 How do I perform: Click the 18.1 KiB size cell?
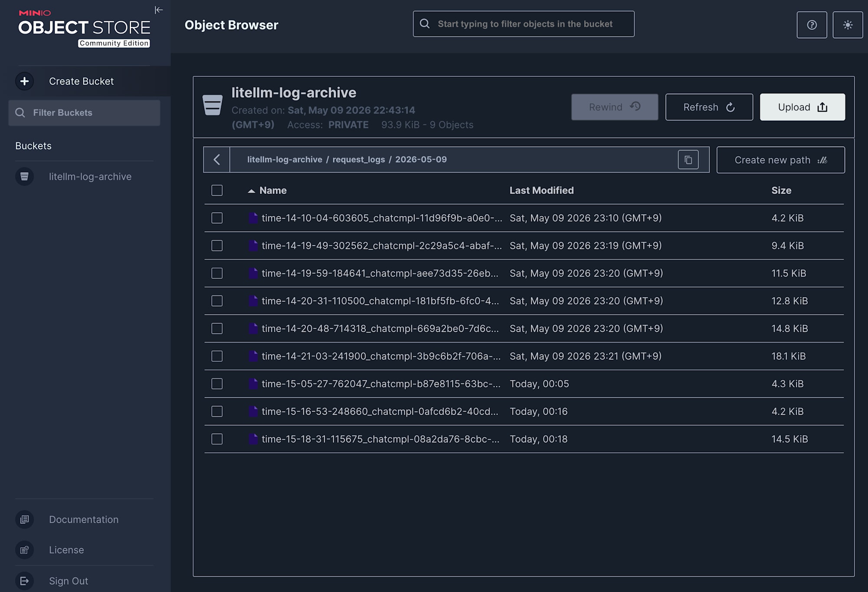(x=789, y=356)
